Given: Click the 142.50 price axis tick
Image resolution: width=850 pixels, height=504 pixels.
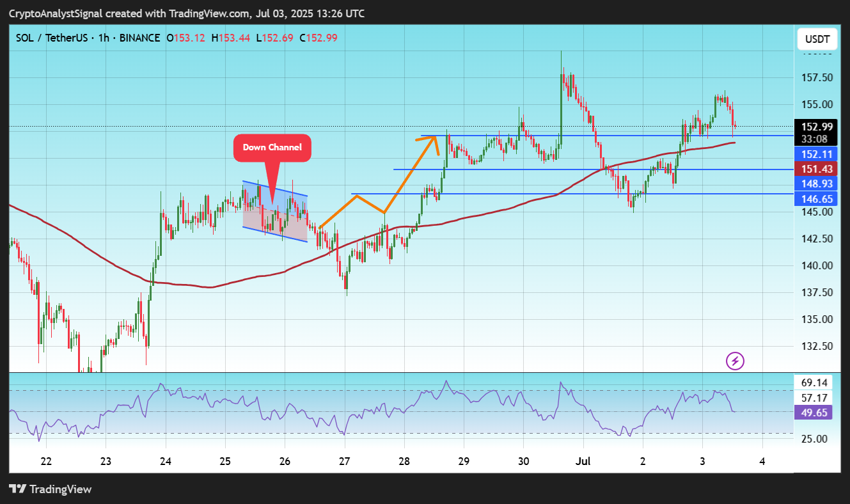Looking at the screenshot, I should click(817, 239).
